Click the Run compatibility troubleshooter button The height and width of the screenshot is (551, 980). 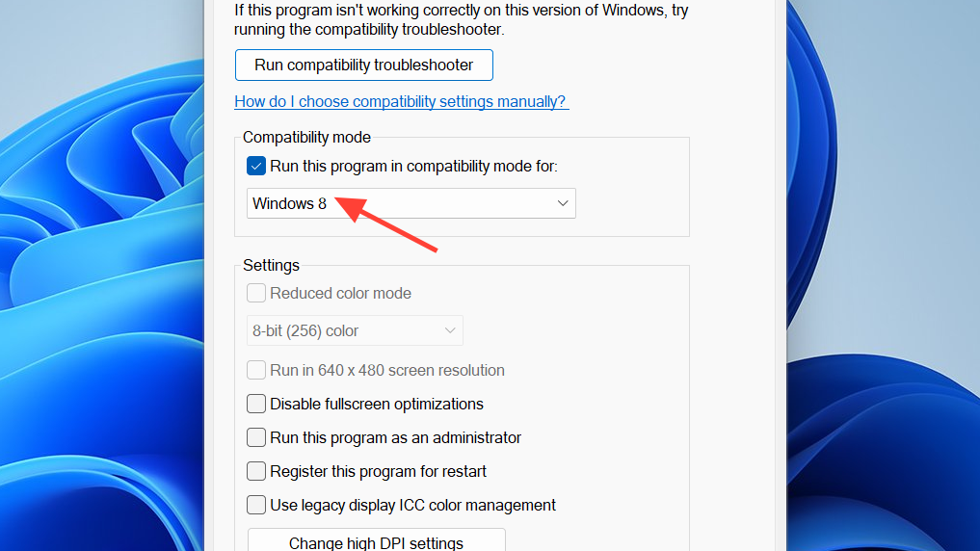[363, 65]
